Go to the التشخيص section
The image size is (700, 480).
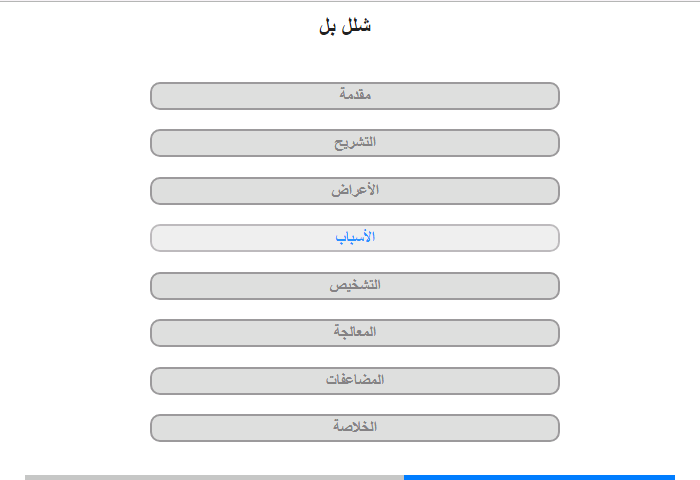tap(355, 286)
